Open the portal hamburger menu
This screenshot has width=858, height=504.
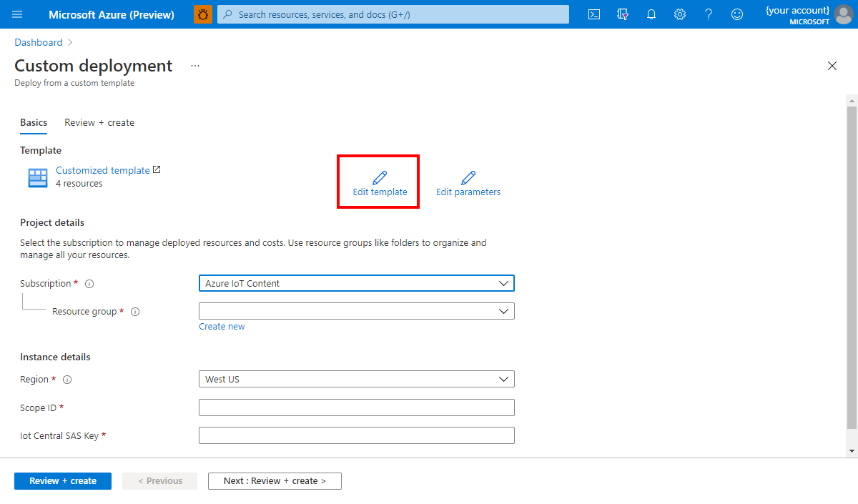[17, 14]
